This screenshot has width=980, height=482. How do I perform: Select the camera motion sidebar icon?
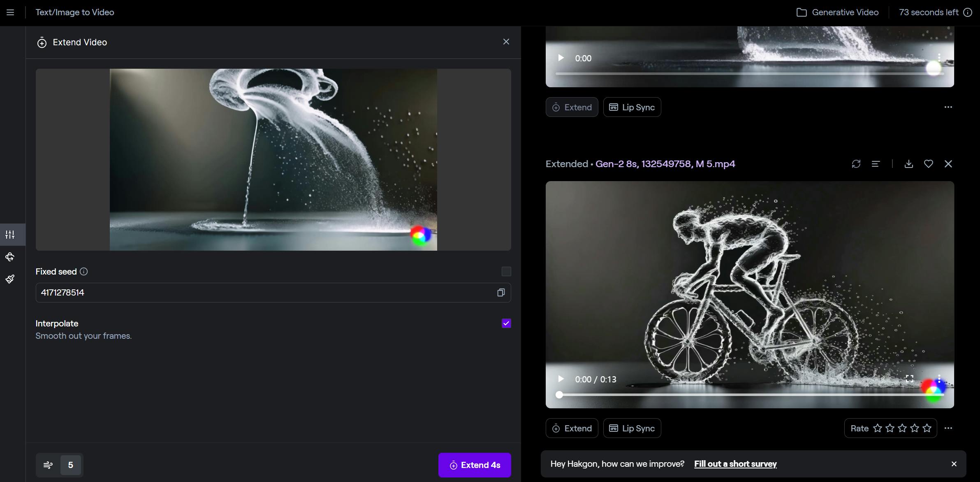pyautogui.click(x=10, y=257)
